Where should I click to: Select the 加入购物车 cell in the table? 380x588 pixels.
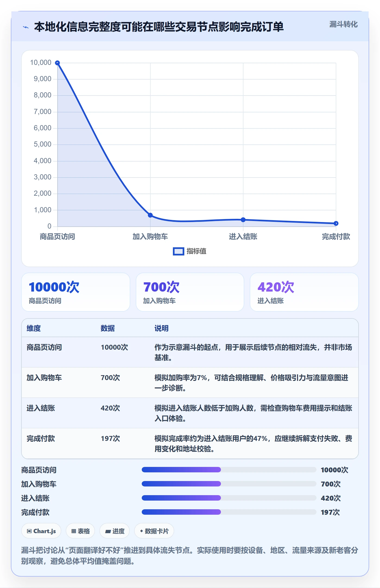44,378
